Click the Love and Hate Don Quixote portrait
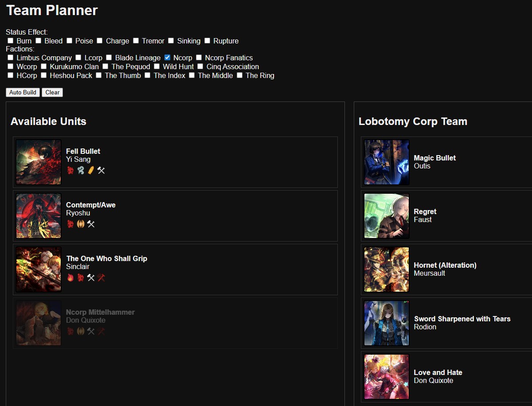532x406 pixels. click(387, 377)
